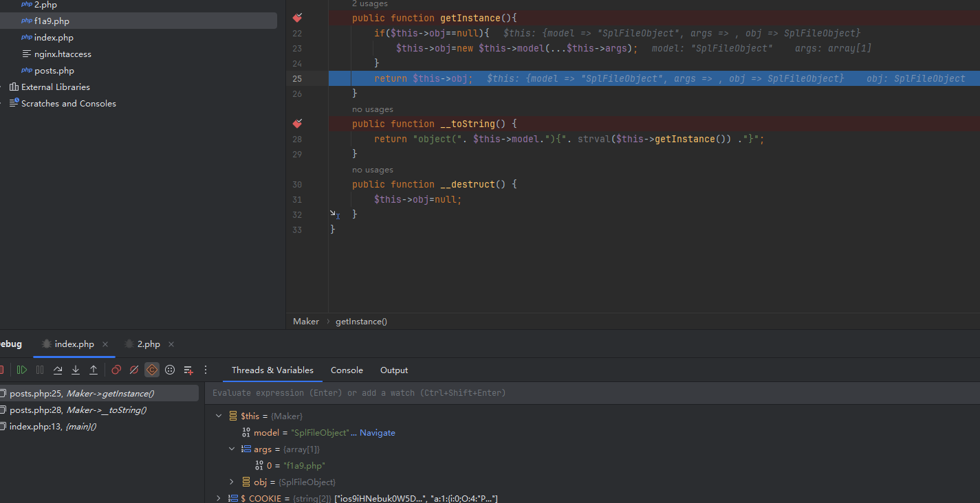
Task: Open the debug toolbar's More options menu
Action: click(205, 370)
